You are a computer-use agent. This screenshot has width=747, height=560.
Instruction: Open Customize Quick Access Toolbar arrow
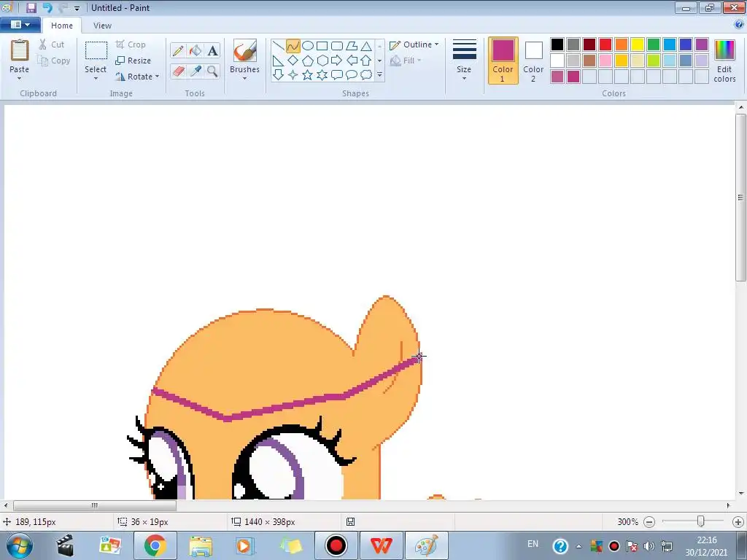point(77,8)
